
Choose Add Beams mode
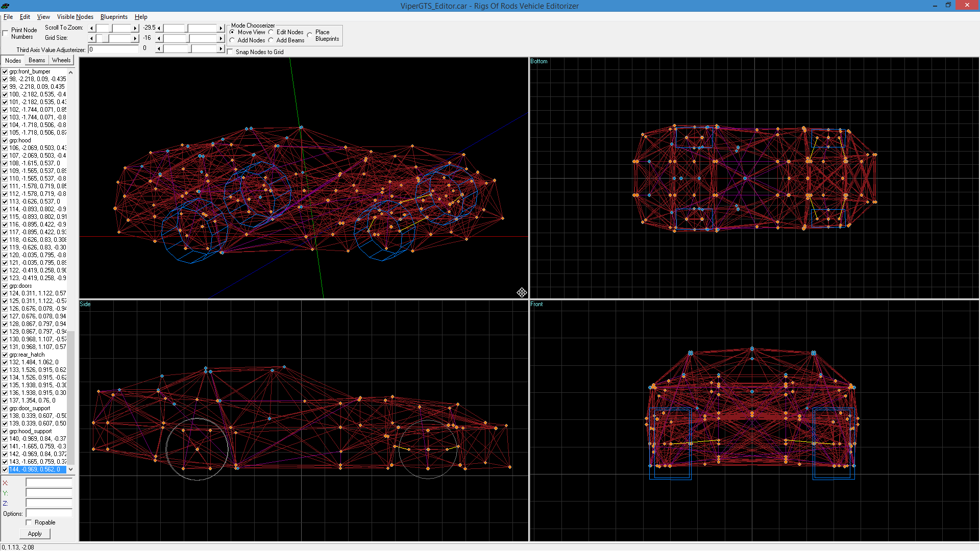coord(271,40)
